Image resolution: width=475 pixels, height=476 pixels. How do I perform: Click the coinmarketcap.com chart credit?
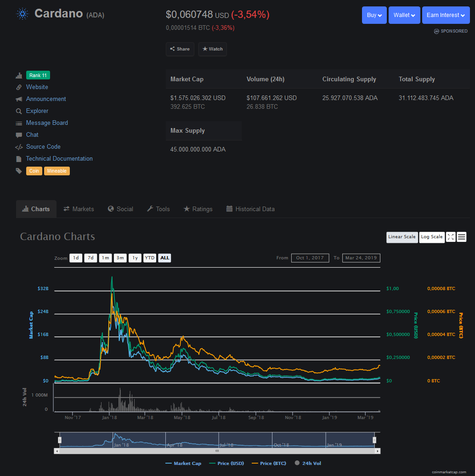449,472
